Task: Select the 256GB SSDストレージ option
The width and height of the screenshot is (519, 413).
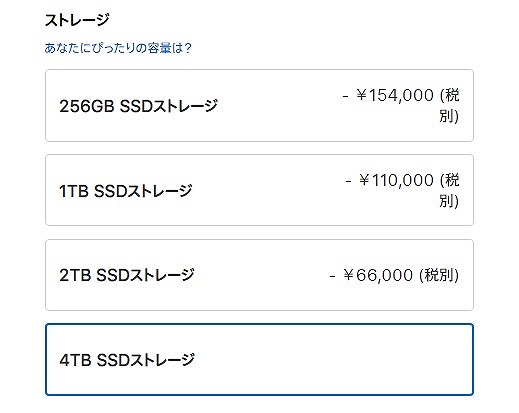Action: (x=259, y=105)
